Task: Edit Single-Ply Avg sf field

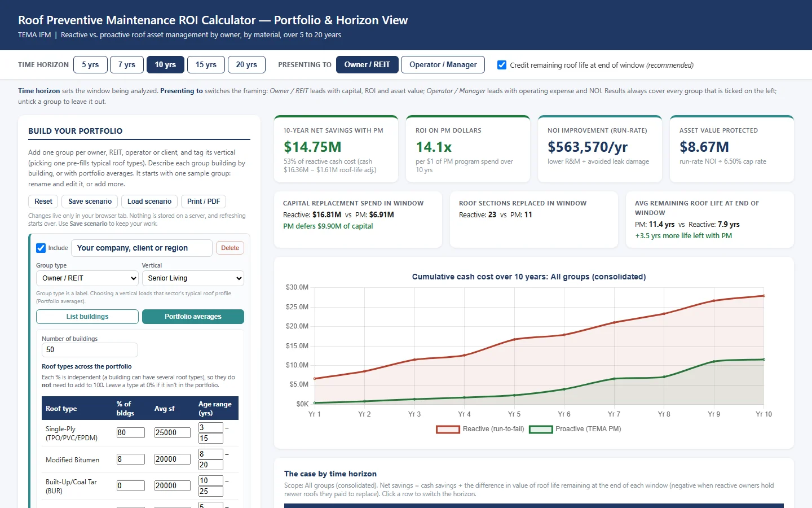Action: [x=172, y=433]
